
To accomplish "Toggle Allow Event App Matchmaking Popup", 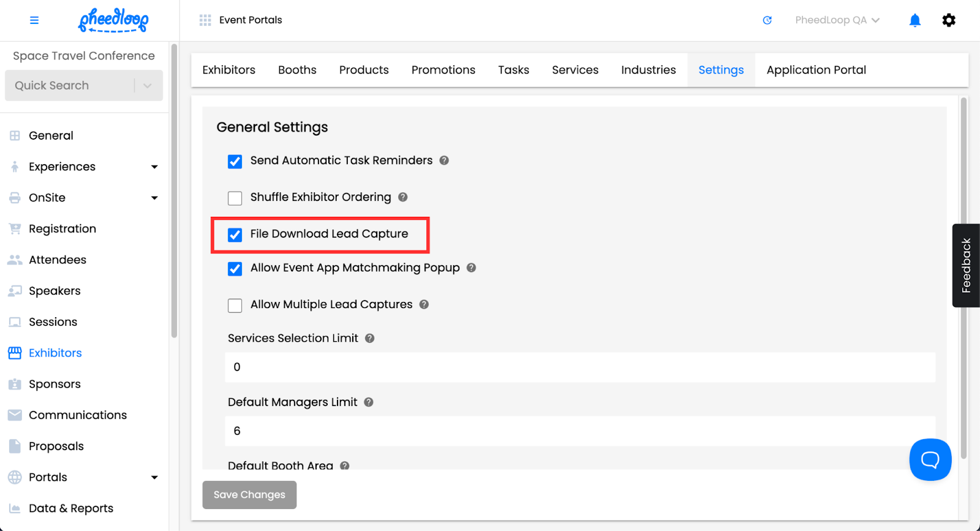I will 235,269.
